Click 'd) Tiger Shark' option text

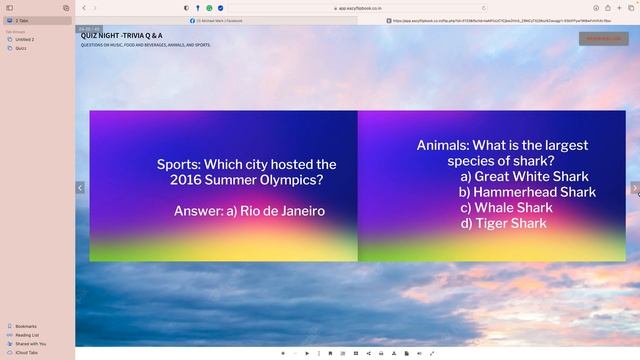[x=503, y=223]
